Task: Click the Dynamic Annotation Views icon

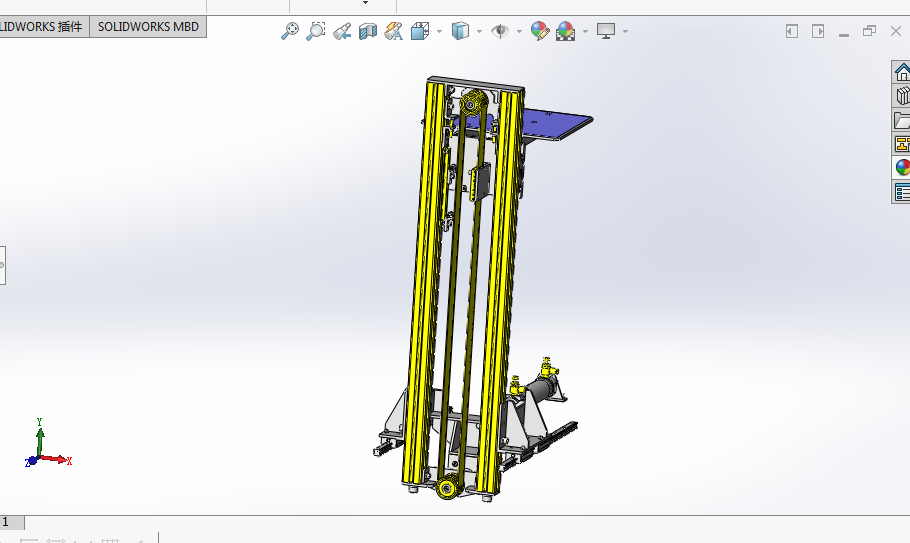Action: pos(393,31)
